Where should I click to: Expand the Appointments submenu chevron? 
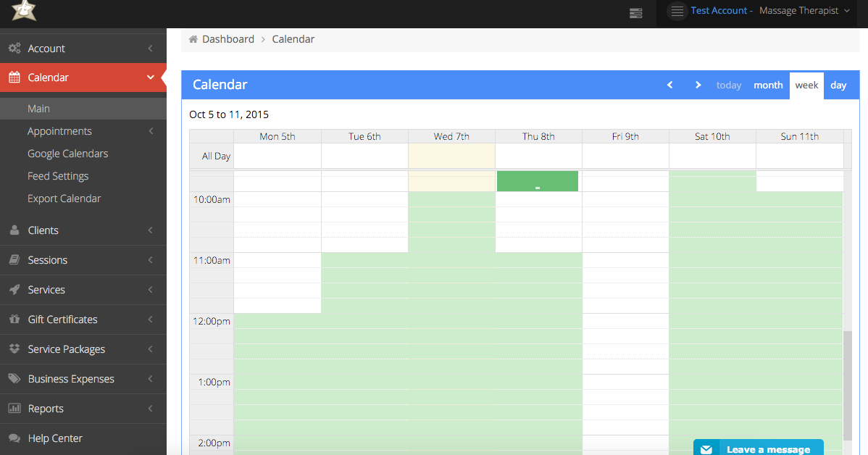pyautogui.click(x=151, y=131)
